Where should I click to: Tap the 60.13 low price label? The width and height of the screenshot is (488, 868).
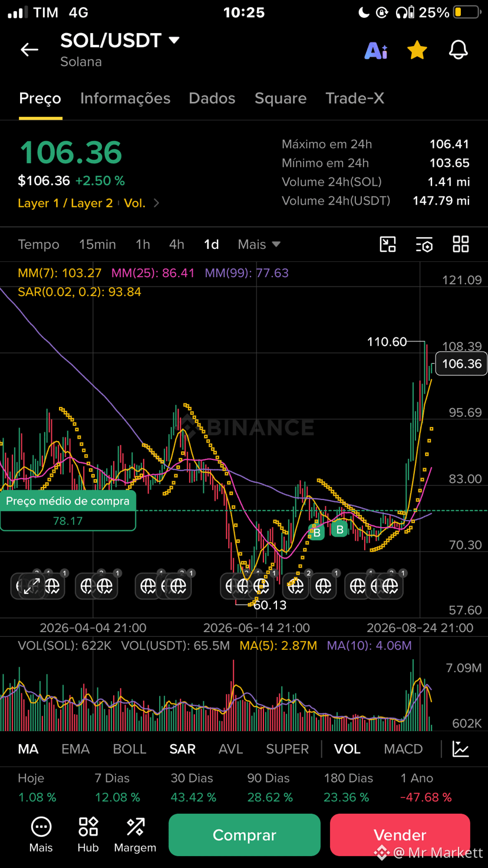pos(270,605)
